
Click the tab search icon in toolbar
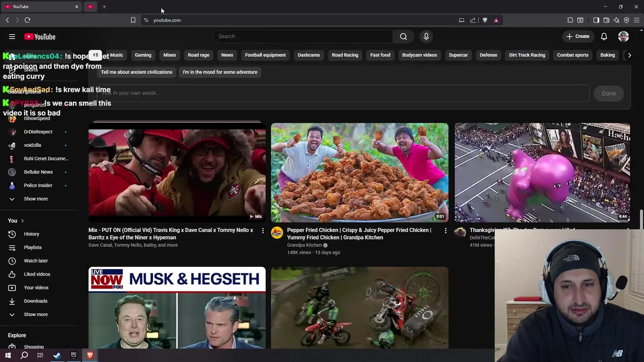[580, 20]
